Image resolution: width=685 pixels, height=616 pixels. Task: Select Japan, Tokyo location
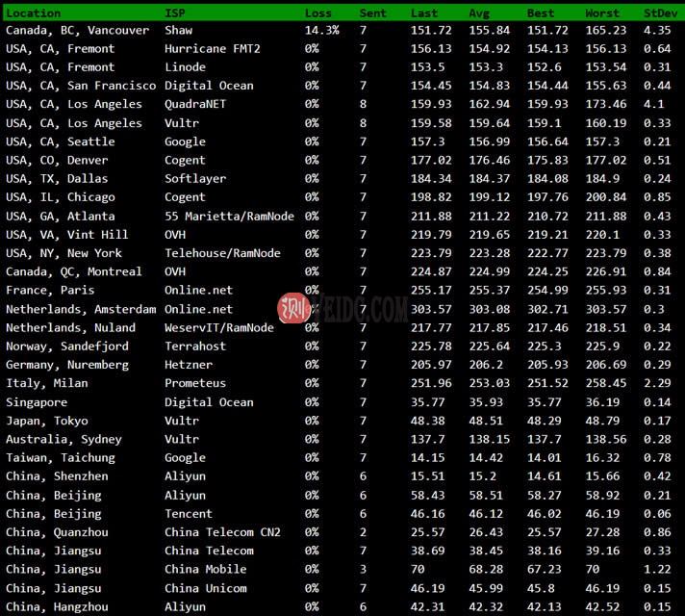[x=47, y=421]
